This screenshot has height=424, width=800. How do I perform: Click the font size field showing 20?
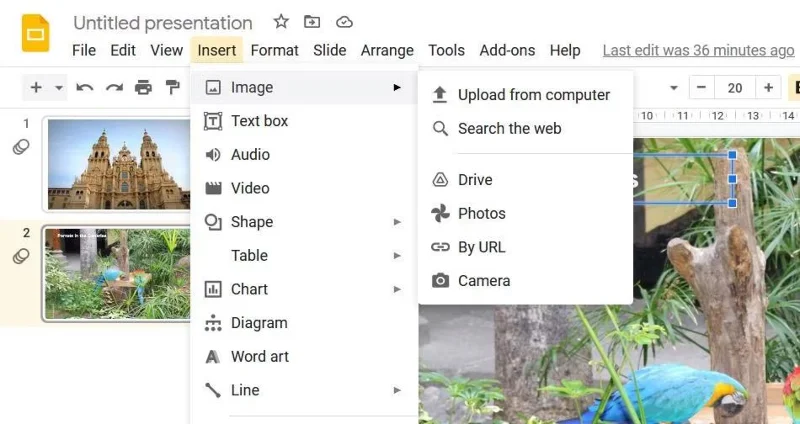click(x=735, y=88)
